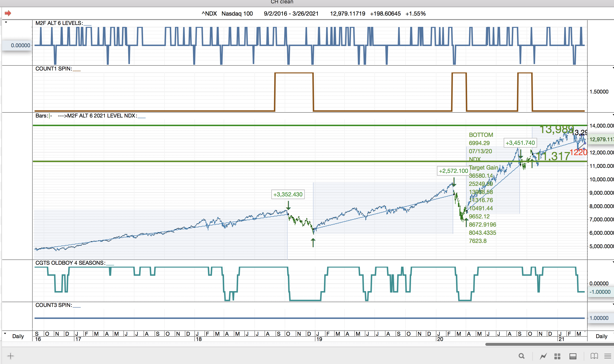Open the four-square grid layout icon

(557, 356)
